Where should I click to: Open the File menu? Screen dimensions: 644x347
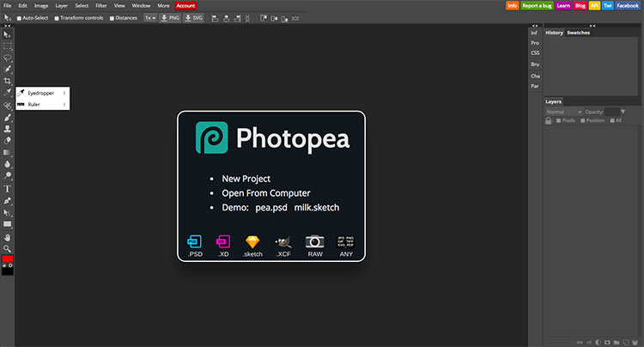click(8, 6)
